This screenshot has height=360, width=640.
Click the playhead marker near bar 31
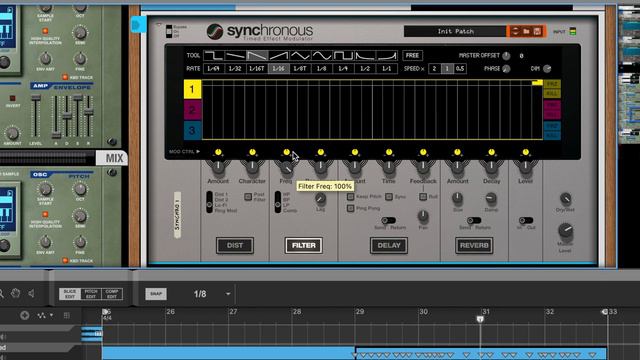480,319
